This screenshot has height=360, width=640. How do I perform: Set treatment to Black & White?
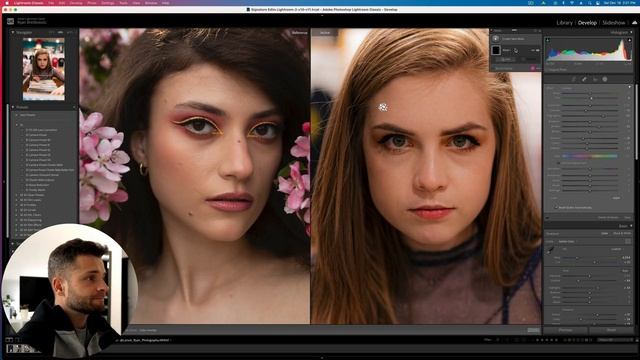click(x=622, y=233)
